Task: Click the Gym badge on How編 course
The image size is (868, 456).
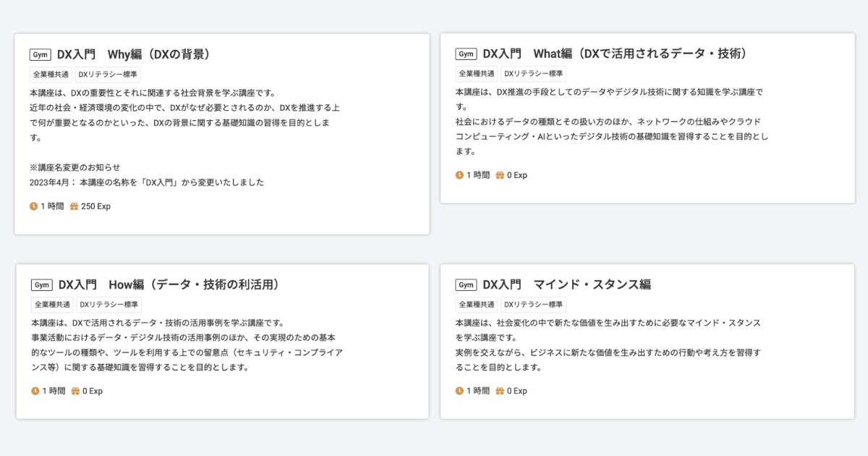Action: (42, 285)
